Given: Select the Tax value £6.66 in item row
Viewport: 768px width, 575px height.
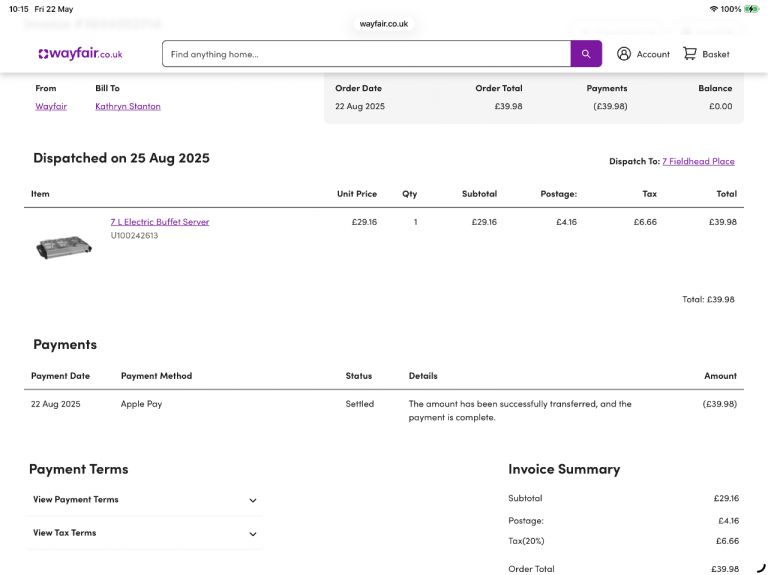Looking at the screenshot, I should point(645,222).
